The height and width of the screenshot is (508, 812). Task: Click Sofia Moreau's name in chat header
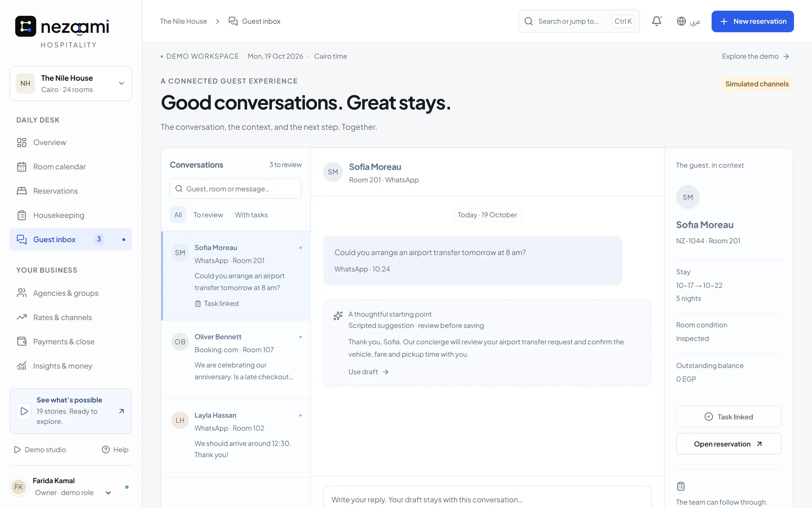[375, 167]
